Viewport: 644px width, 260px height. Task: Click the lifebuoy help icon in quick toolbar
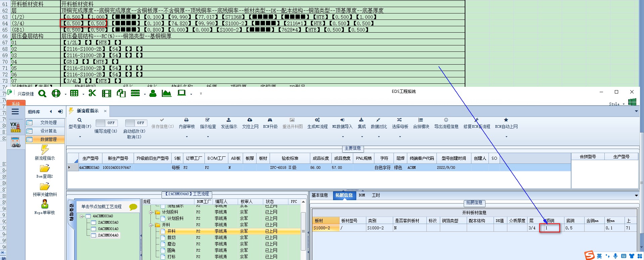click(x=56, y=94)
